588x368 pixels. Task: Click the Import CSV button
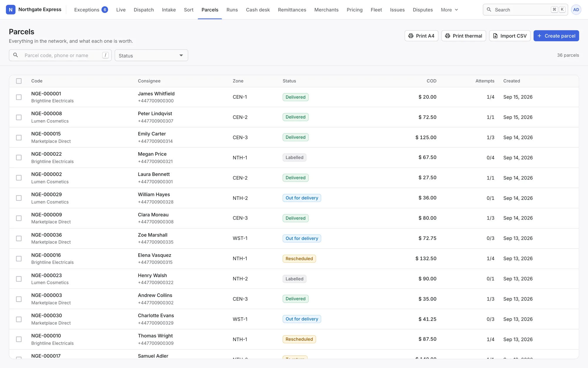coord(510,36)
